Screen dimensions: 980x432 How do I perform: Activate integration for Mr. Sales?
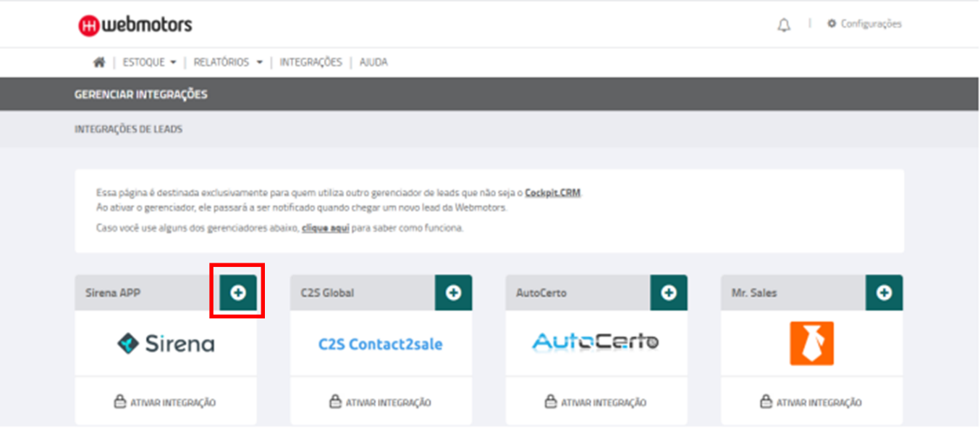pyautogui.click(x=811, y=402)
